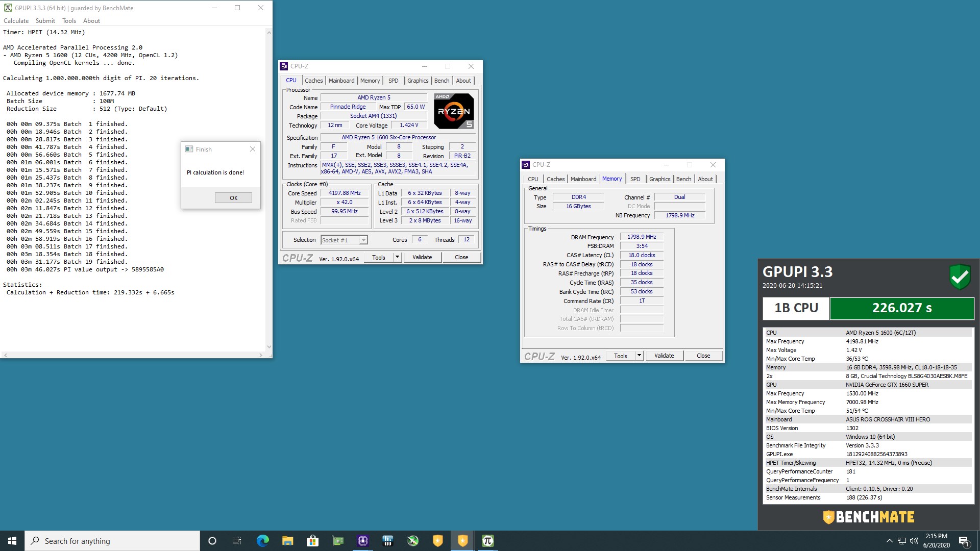Expand the Socket #1 selection dropdown
This screenshot has width=980, height=551.
(x=363, y=240)
